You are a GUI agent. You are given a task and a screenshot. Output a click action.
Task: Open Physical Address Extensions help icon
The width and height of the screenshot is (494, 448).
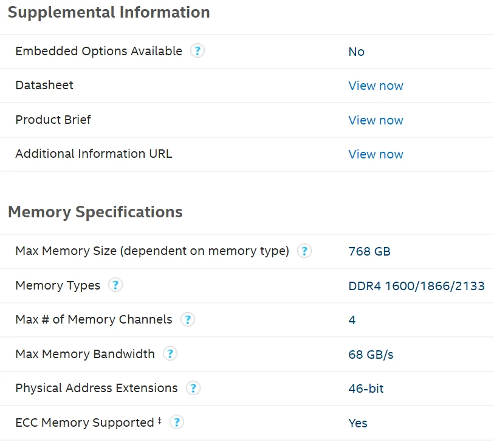[193, 388]
